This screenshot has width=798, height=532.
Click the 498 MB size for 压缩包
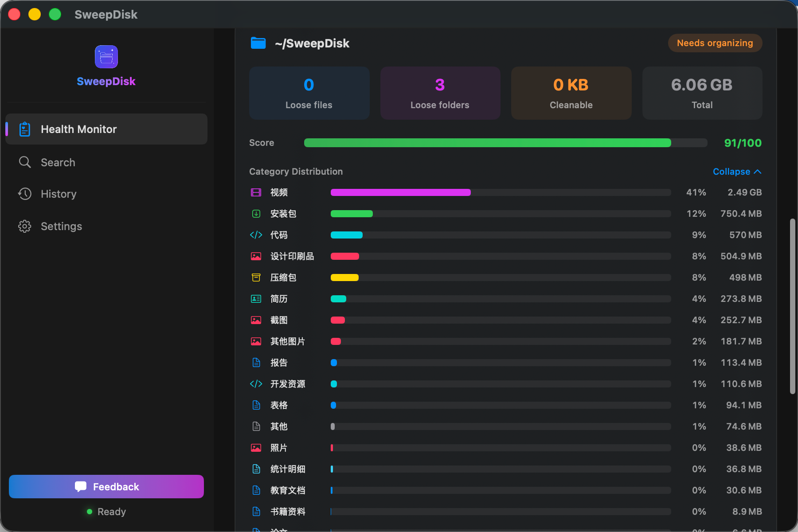tap(745, 278)
